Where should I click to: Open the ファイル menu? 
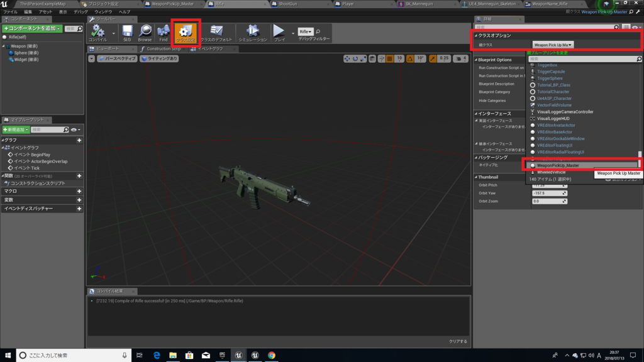[x=10, y=12]
